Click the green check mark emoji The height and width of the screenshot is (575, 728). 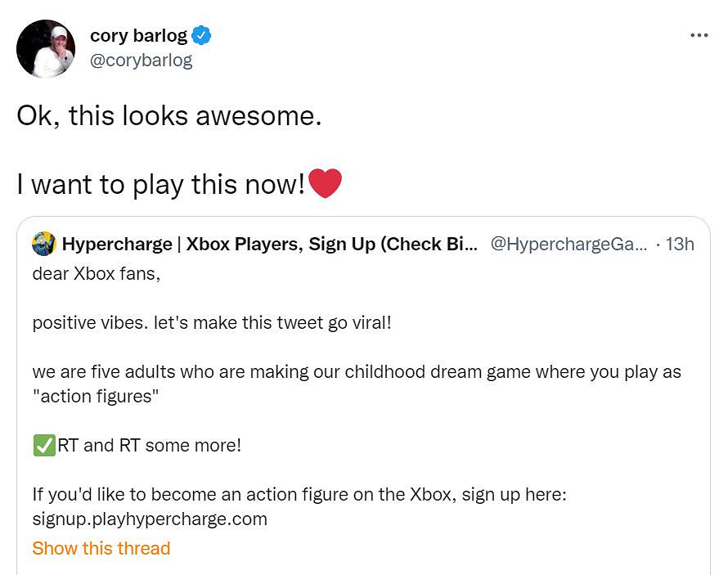[43, 446]
